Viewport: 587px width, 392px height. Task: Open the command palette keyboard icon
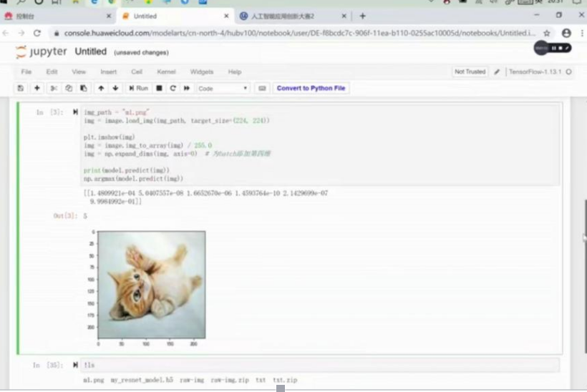coord(262,88)
